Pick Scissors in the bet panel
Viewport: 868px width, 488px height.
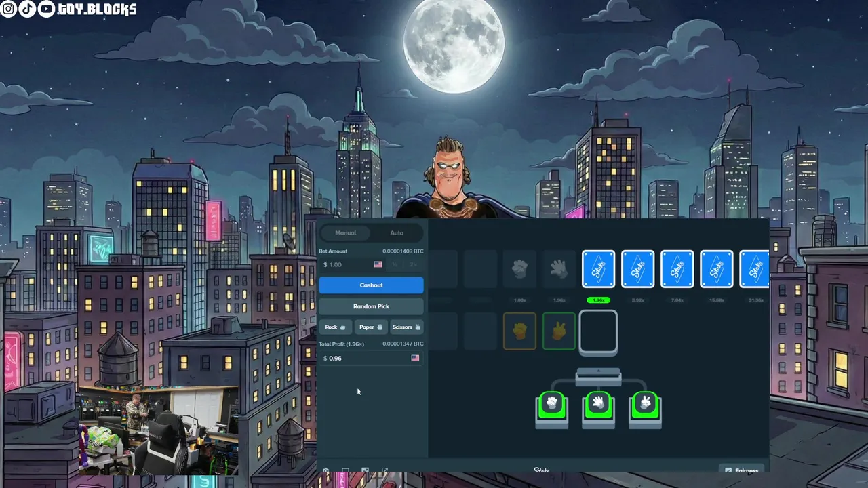[x=406, y=327]
